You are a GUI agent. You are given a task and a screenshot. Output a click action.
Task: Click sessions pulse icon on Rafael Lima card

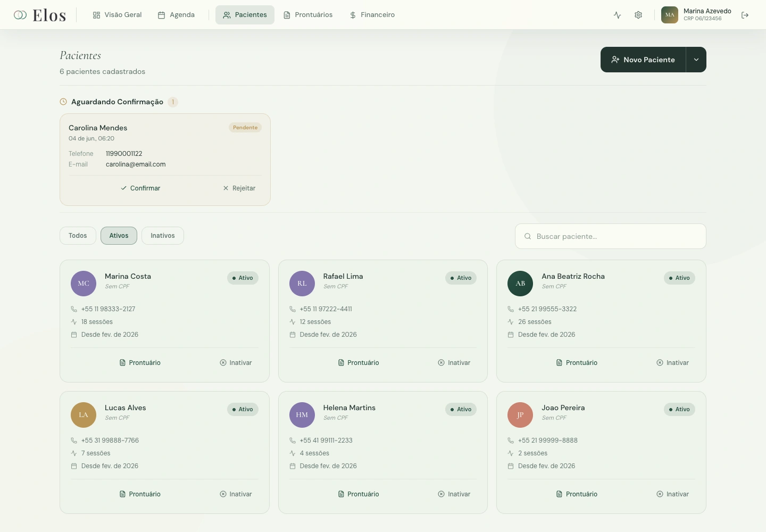(293, 322)
